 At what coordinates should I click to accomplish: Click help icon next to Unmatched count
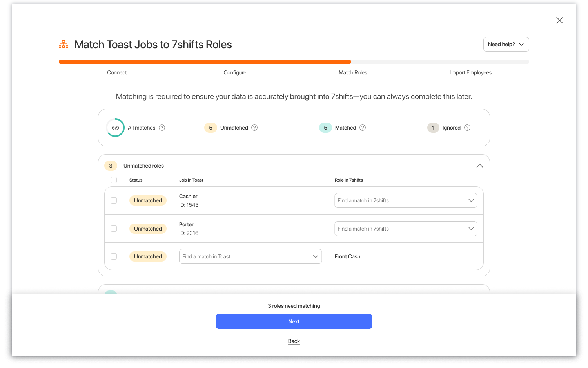click(254, 128)
